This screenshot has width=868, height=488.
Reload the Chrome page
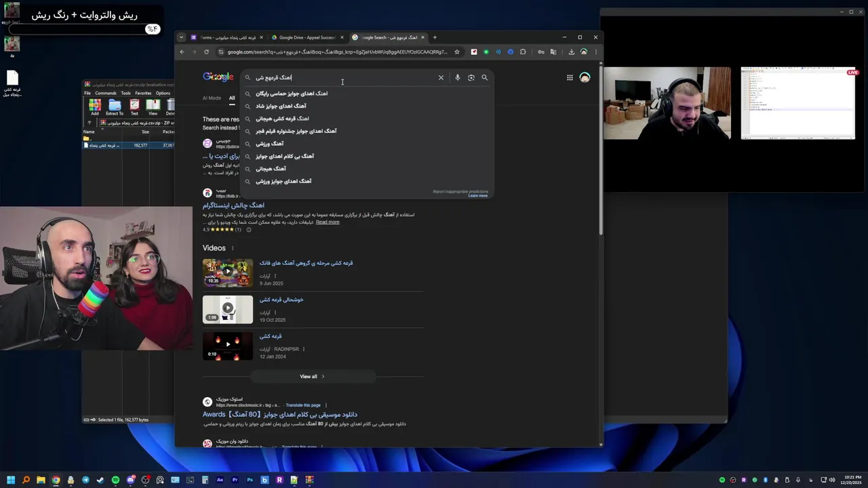click(206, 52)
